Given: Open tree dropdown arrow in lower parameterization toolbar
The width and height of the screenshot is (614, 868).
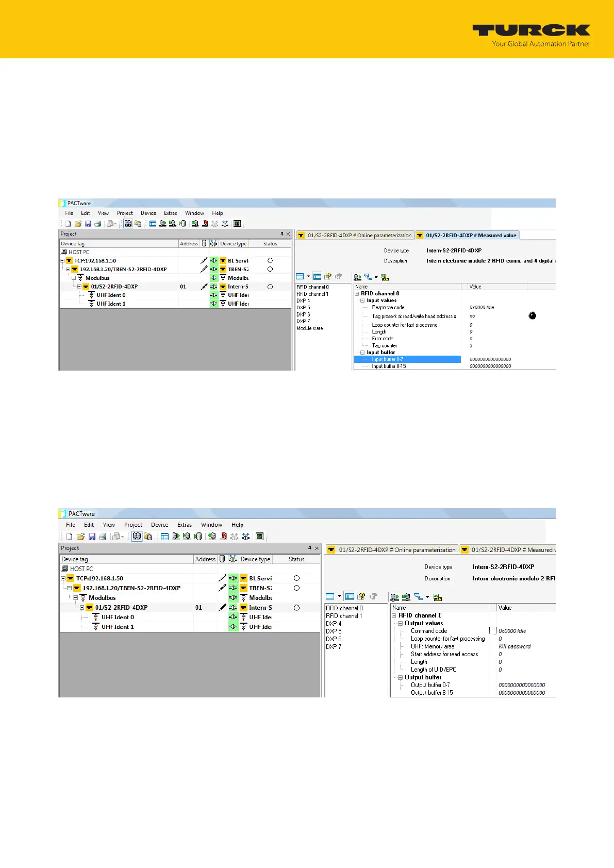Looking at the screenshot, I should point(427,597).
